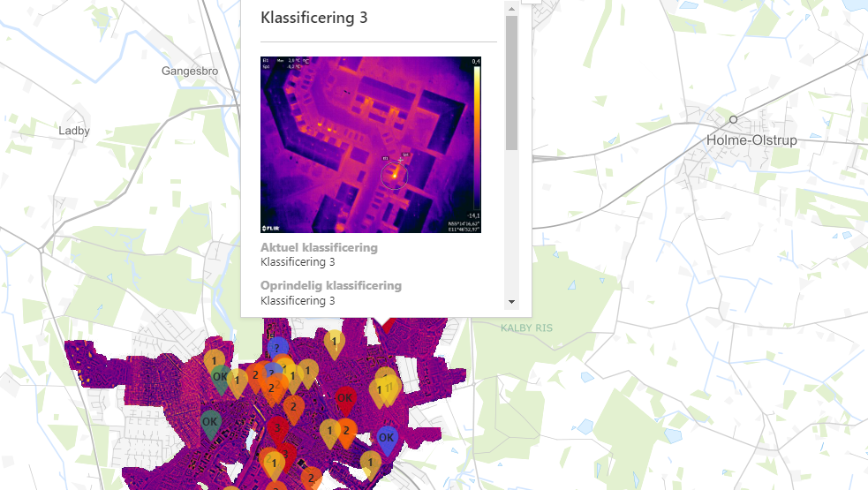The height and width of the screenshot is (490, 868).
Task: Click orange 2 marker above red 3
Action: click(293, 407)
